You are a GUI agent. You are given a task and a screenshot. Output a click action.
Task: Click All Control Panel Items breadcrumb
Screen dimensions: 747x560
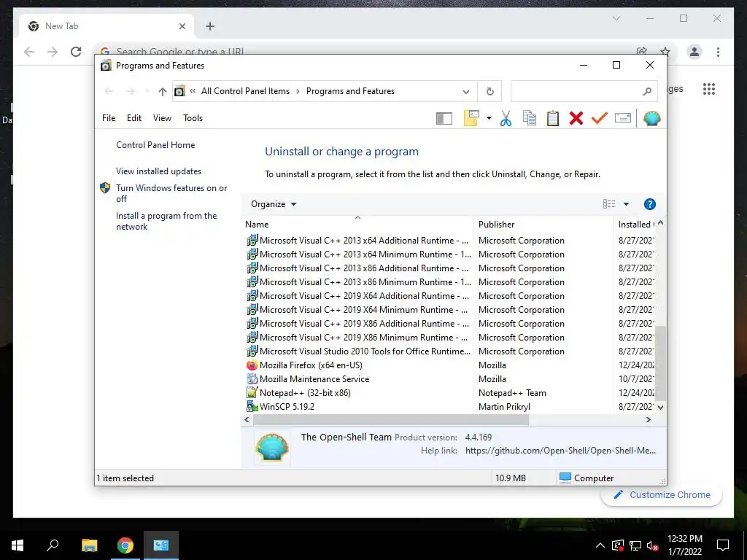tap(245, 91)
